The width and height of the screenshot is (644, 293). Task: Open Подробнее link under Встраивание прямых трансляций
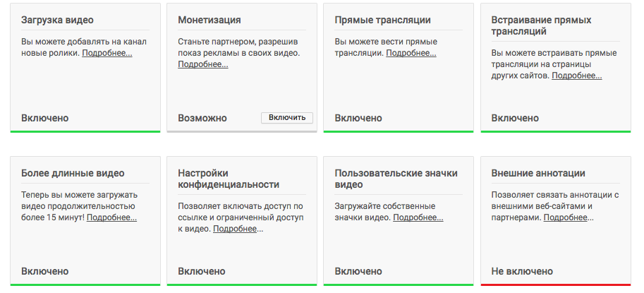pos(577,76)
